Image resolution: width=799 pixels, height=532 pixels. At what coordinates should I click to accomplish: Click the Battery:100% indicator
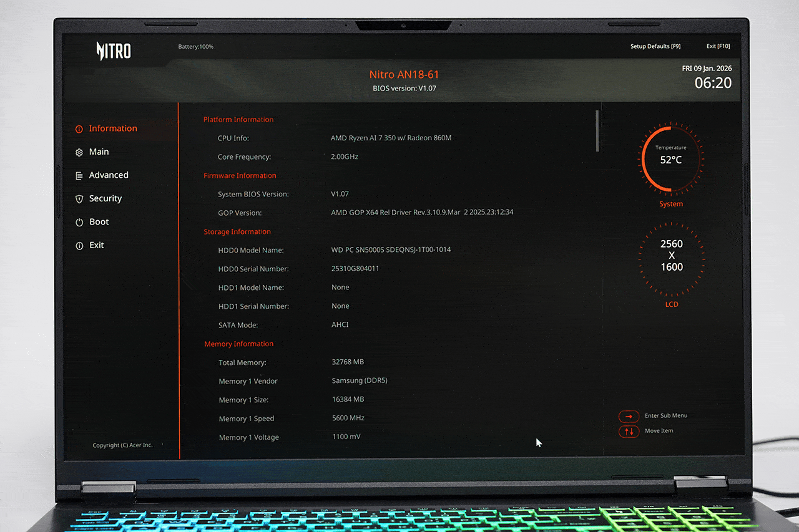click(x=195, y=46)
